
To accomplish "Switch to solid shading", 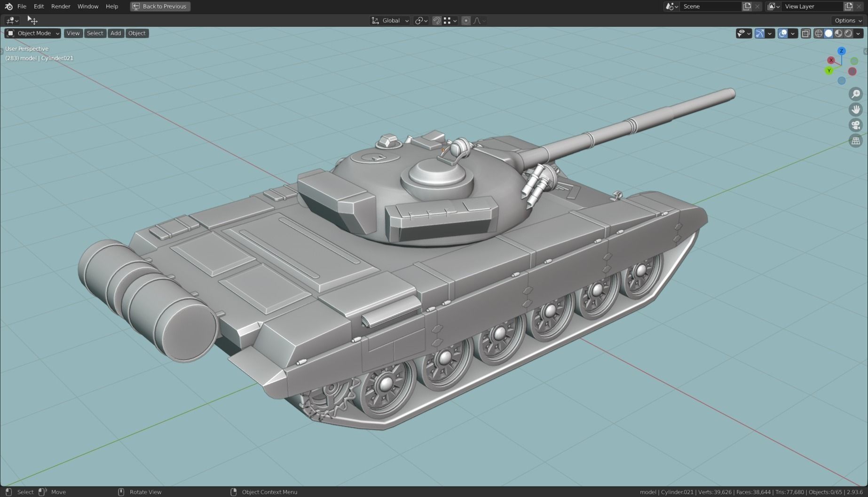I will coord(829,33).
